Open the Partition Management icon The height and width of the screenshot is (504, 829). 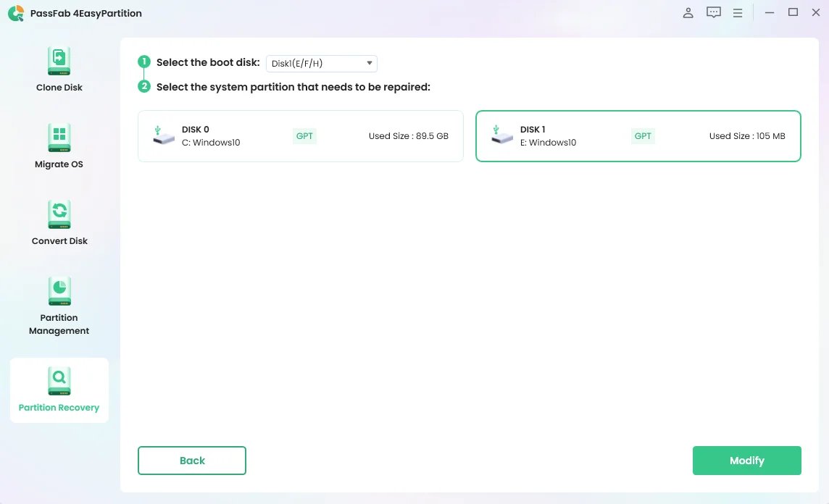click(59, 292)
